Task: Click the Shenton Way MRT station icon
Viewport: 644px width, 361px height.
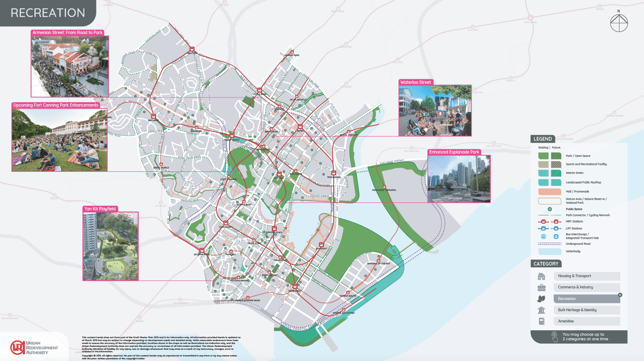Action: pos(270,272)
